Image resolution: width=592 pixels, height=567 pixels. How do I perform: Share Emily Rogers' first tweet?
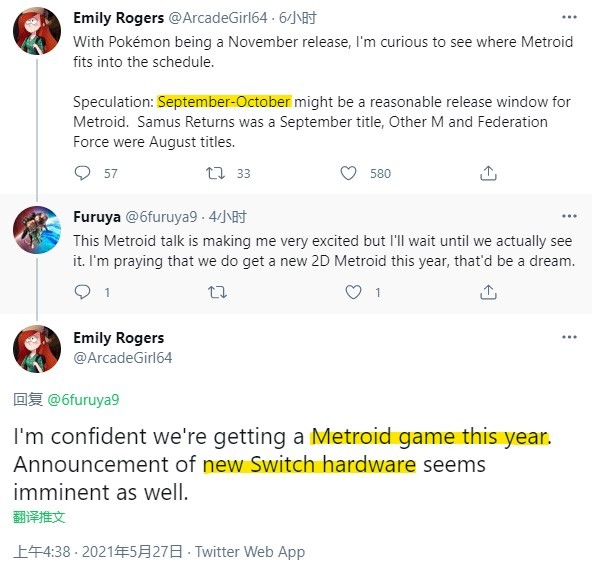(x=488, y=173)
